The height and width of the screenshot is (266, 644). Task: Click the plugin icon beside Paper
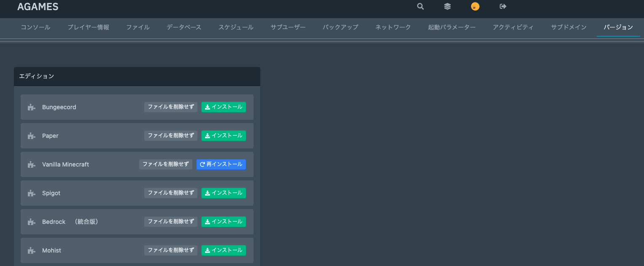coord(31,136)
